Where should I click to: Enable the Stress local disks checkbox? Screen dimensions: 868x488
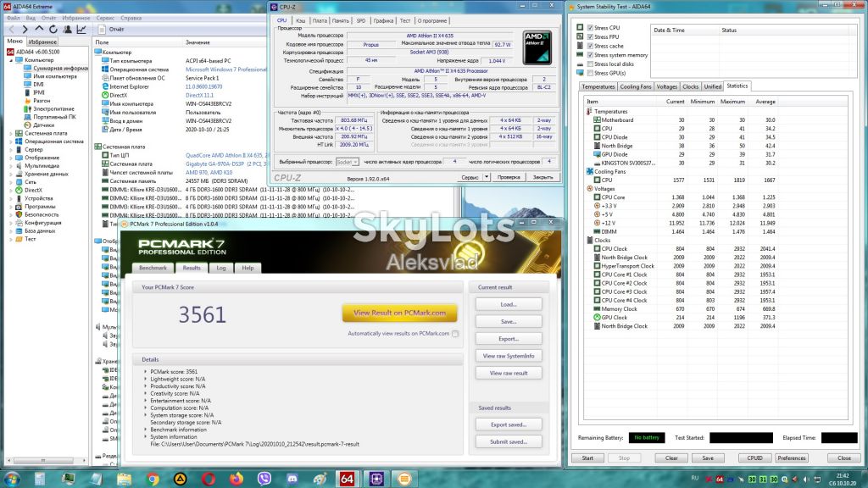pos(590,64)
